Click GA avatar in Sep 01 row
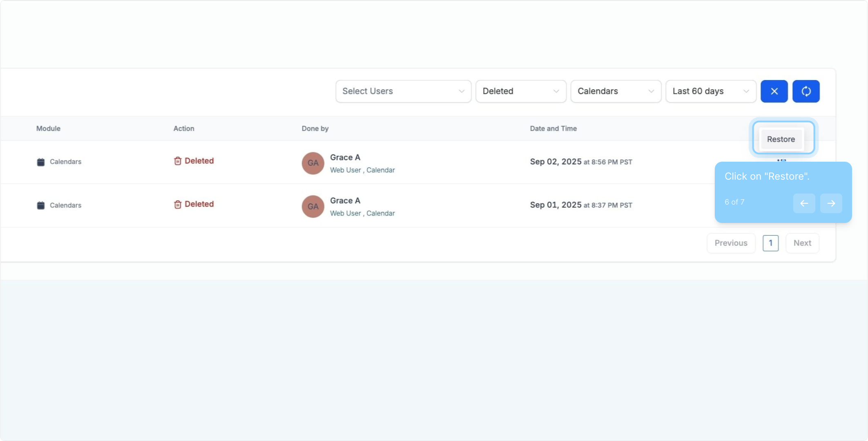 (x=313, y=206)
